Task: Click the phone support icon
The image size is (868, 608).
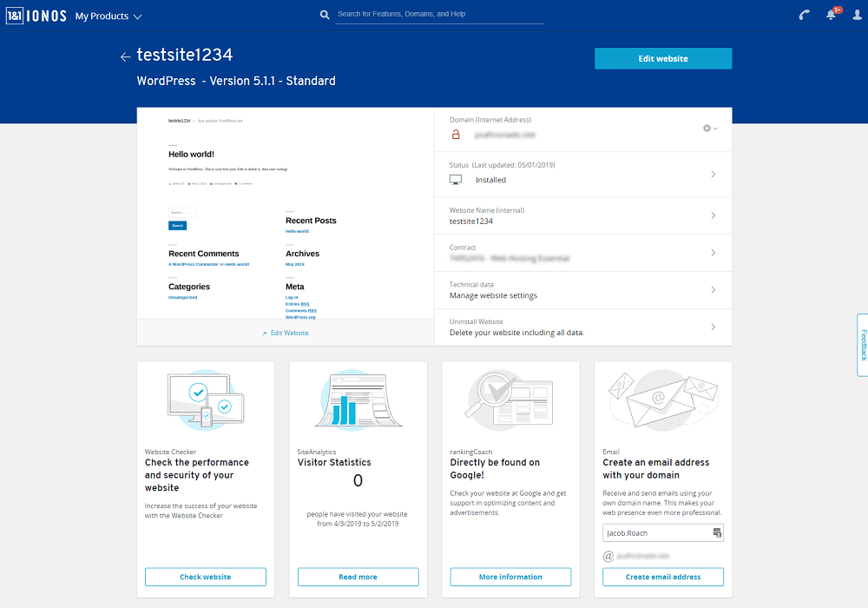Action: (805, 15)
